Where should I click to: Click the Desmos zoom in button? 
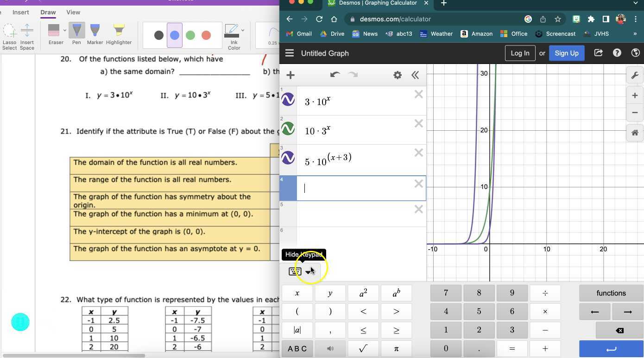point(635,96)
